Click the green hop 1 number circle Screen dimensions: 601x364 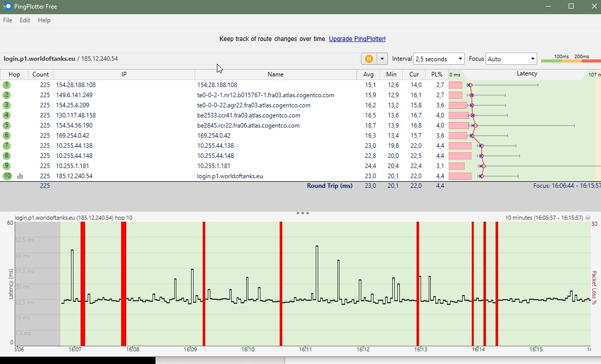[7, 85]
